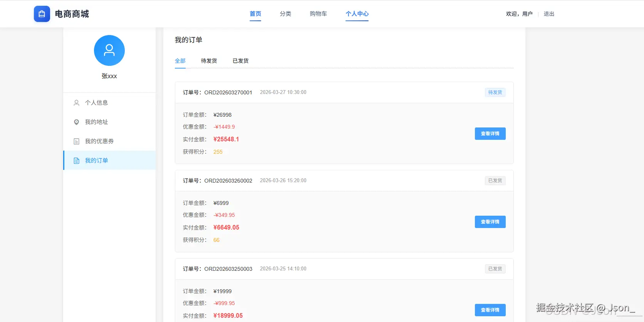644x322 pixels.
Task: Click the 我的订单 page heading
Action: coord(189,40)
